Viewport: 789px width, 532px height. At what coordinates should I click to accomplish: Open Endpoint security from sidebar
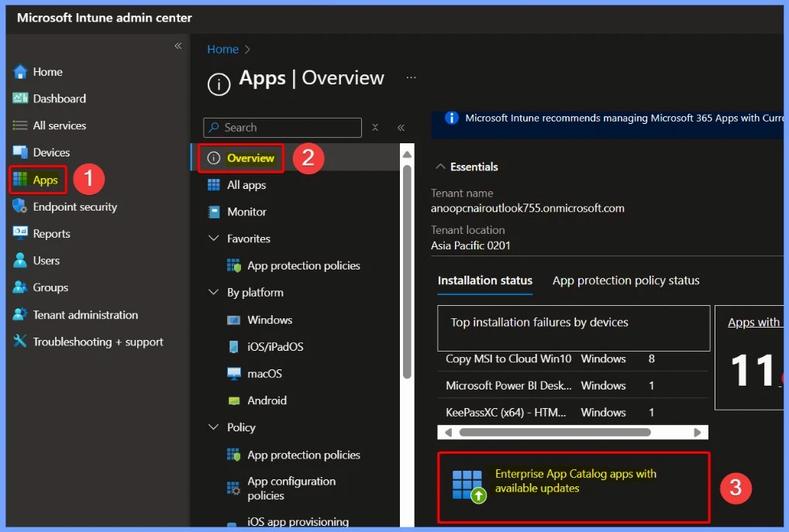[x=75, y=207]
